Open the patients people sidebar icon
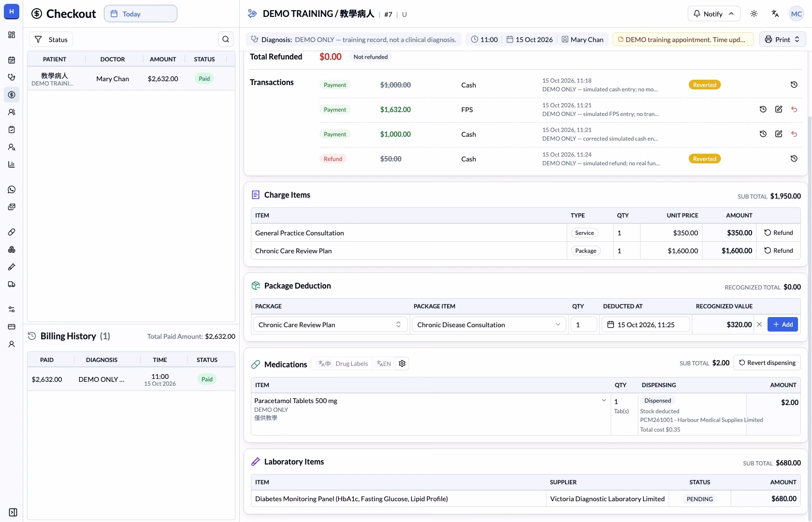The width and height of the screenshot is (812, 522). pyautogui.click(x=12, y=112)
